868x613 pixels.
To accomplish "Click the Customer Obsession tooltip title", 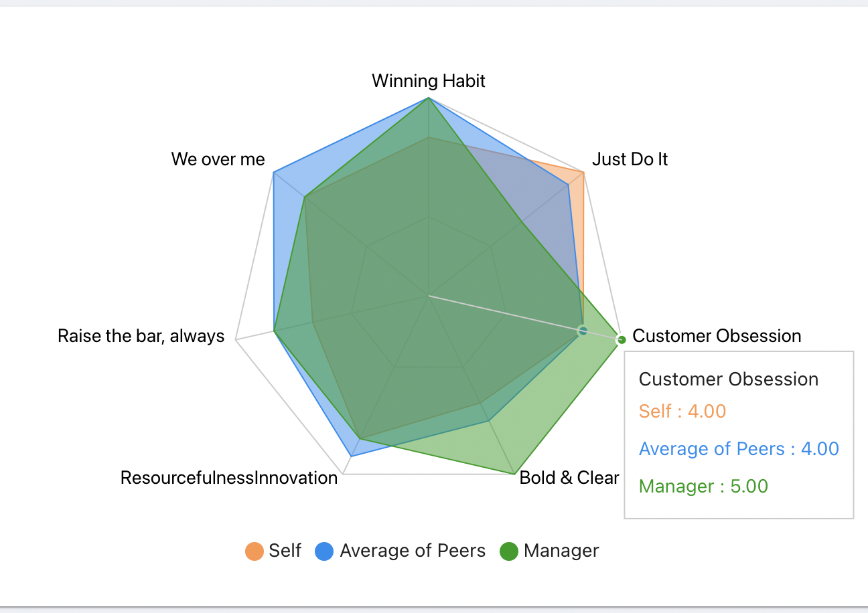I will click(729, 379).
